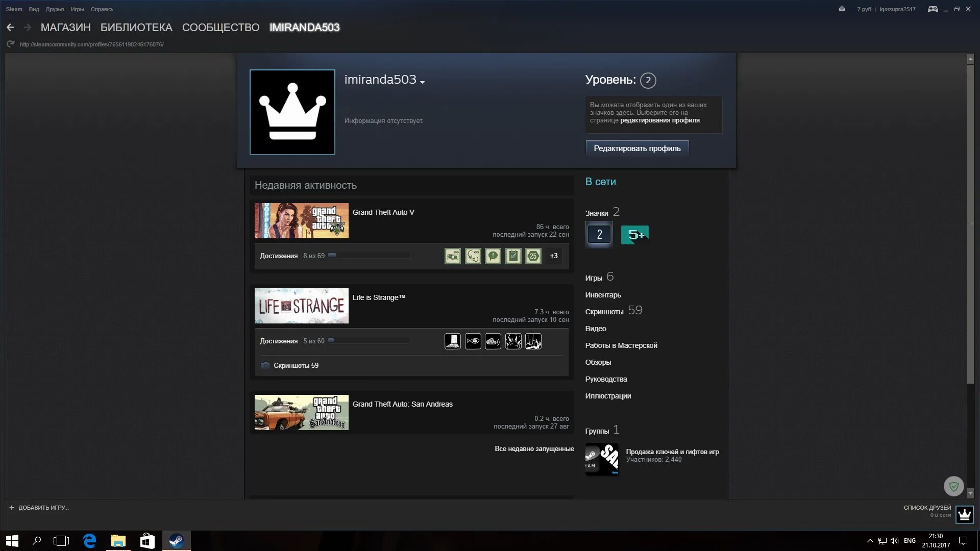Image resolution: width=980 pixels, height=551 pixels.
Task: Open GTA V achievement icon labeled 25
Action: point(533,256)
